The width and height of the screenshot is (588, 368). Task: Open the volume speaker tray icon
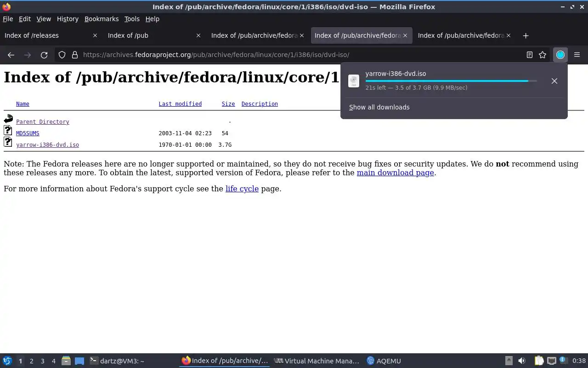(x=522, y=361)
